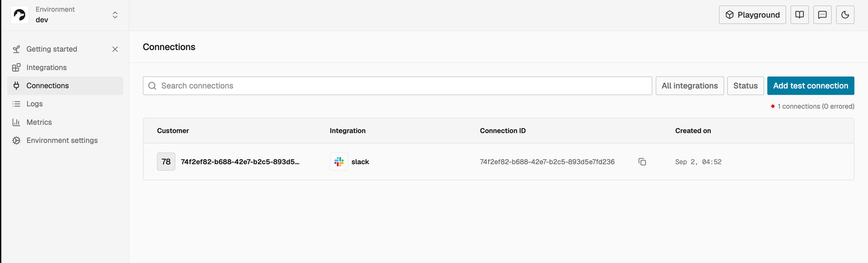
Task: Click the Nango logo icon
Action: coord(20,15)
